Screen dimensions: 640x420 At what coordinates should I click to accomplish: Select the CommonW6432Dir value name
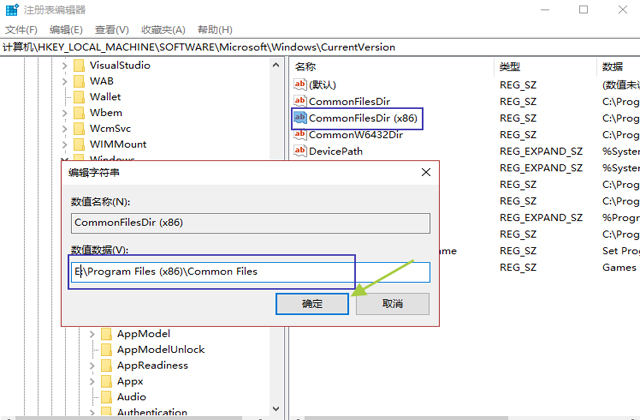click(356, 135)
